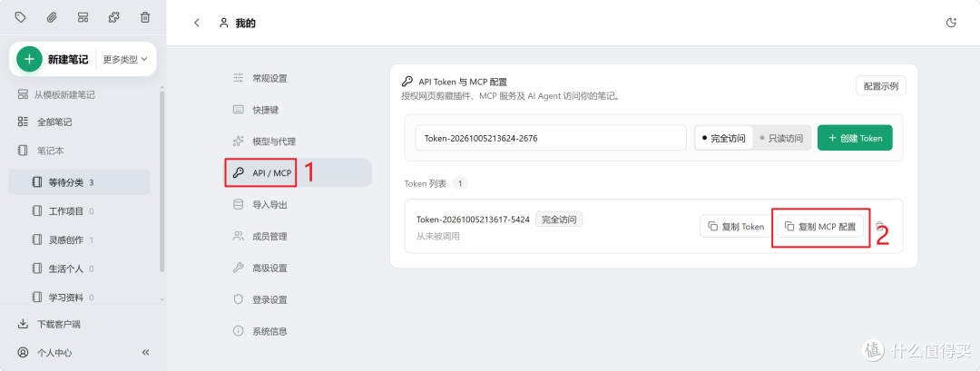Open the tags icon in top toolbar

[20, 17]
